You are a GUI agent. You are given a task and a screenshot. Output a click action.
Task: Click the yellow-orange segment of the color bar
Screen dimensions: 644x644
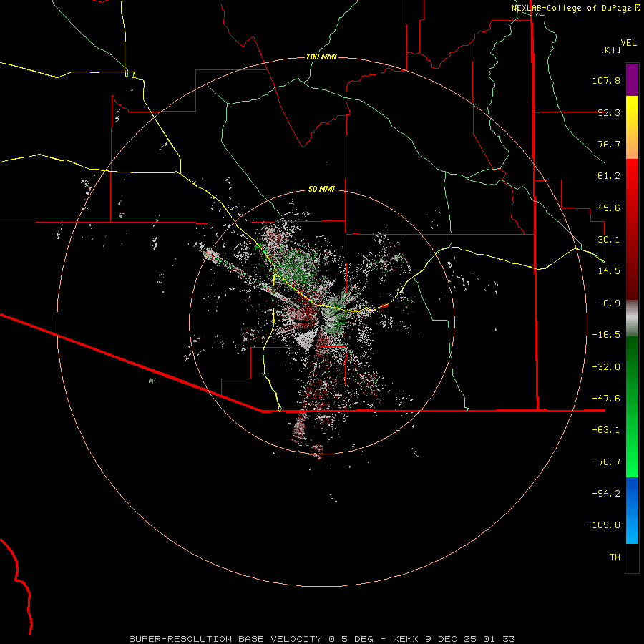pos(632,127)
